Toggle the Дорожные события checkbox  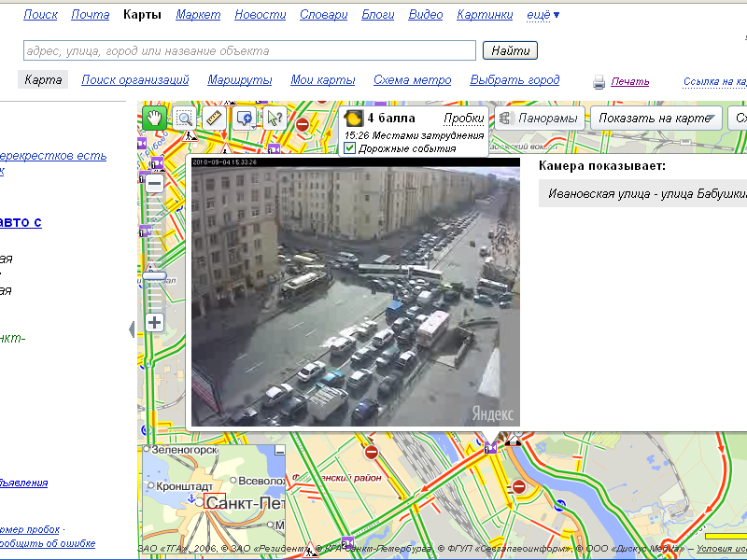tap(350, 148)
